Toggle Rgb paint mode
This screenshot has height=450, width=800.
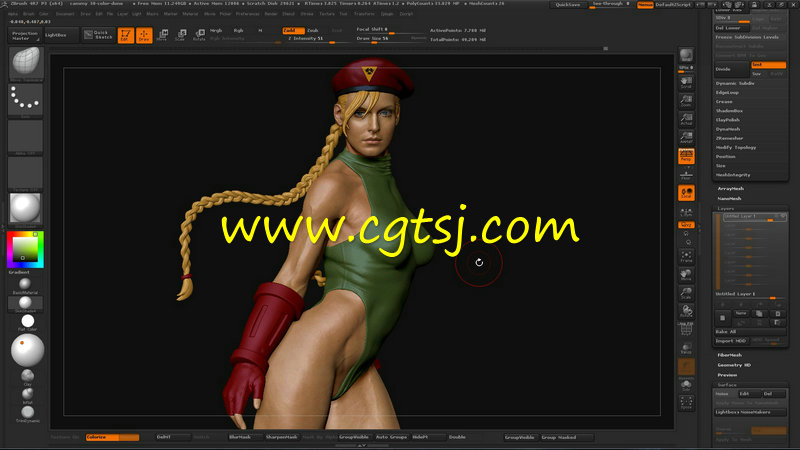tap(238, 31)
